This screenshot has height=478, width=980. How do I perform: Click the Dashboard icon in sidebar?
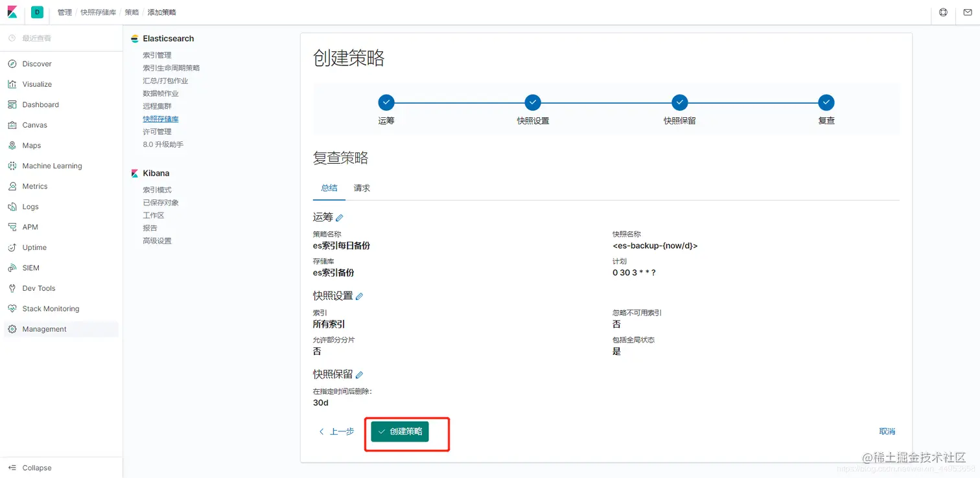pyautogui.click(x=12, y=105)
